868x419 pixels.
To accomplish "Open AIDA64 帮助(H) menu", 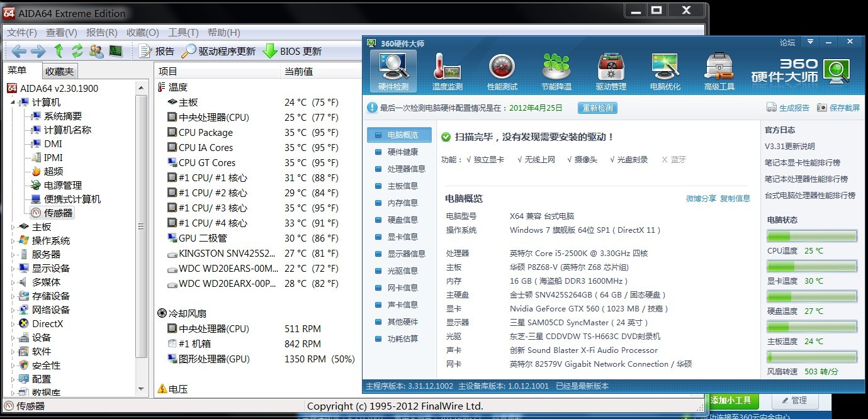I will [223, 33].
